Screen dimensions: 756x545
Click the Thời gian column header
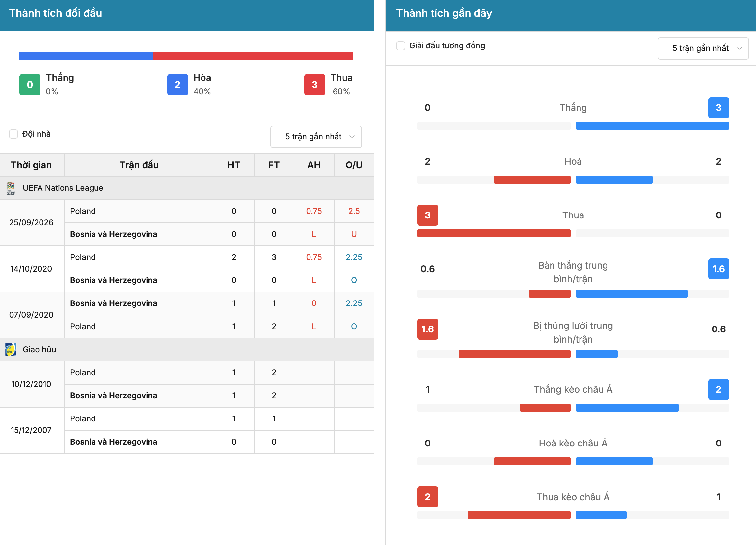32,165
